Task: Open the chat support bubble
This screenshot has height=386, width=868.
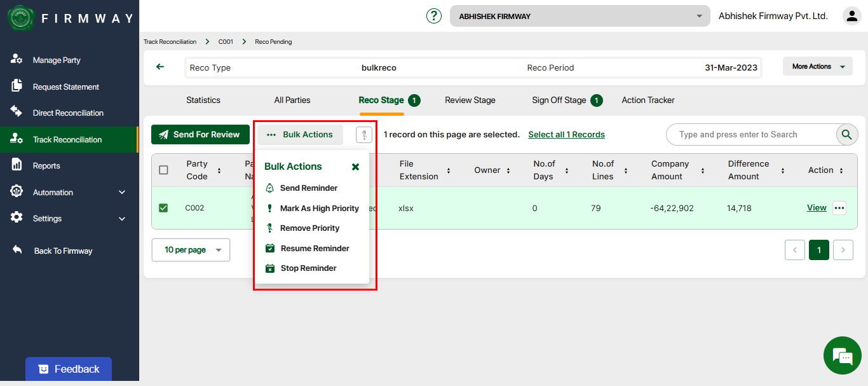Action: tap(842, 356)
